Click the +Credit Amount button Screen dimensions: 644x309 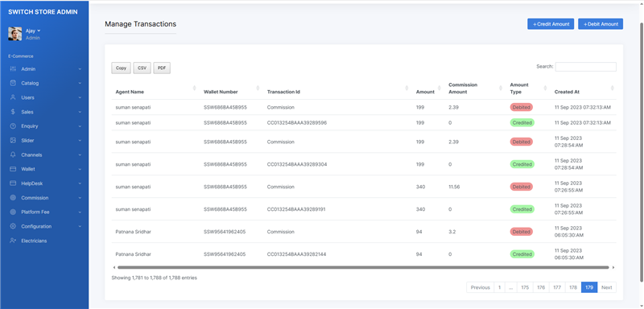pyautogui.click(x=551, y=24)
